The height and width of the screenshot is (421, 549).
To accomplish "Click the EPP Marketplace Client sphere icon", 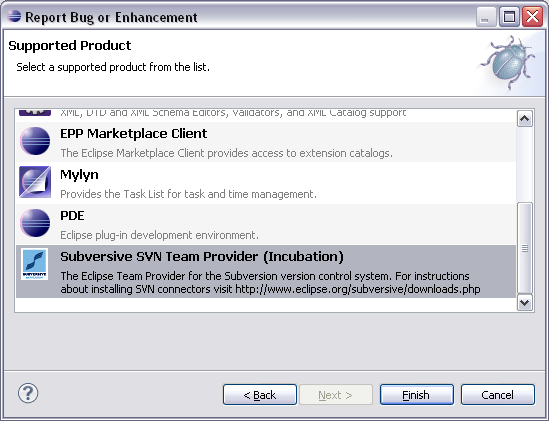I will click(x=35, y=141).
